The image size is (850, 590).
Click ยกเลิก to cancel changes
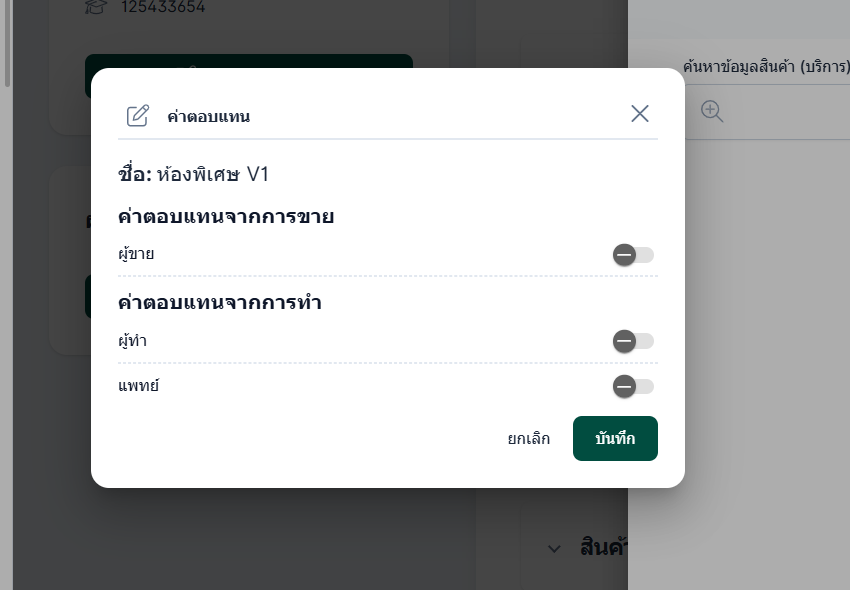point(529,438)
